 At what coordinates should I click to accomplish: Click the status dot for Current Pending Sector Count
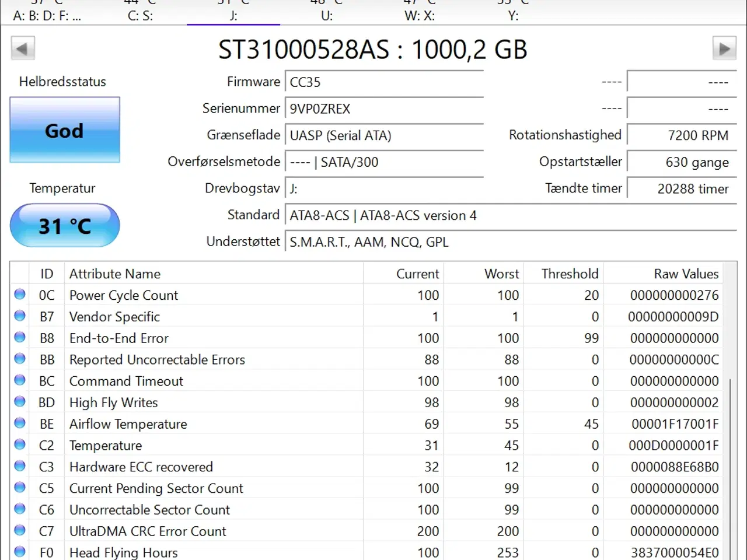[20, 487]
